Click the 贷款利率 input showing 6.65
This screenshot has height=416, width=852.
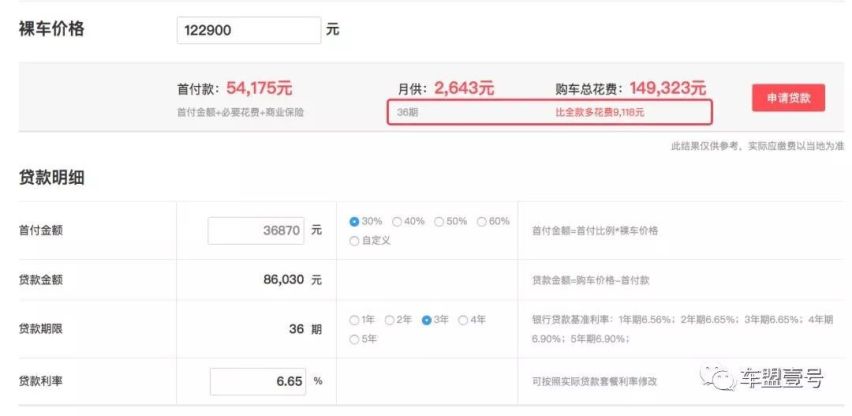[x=258, y=381]
